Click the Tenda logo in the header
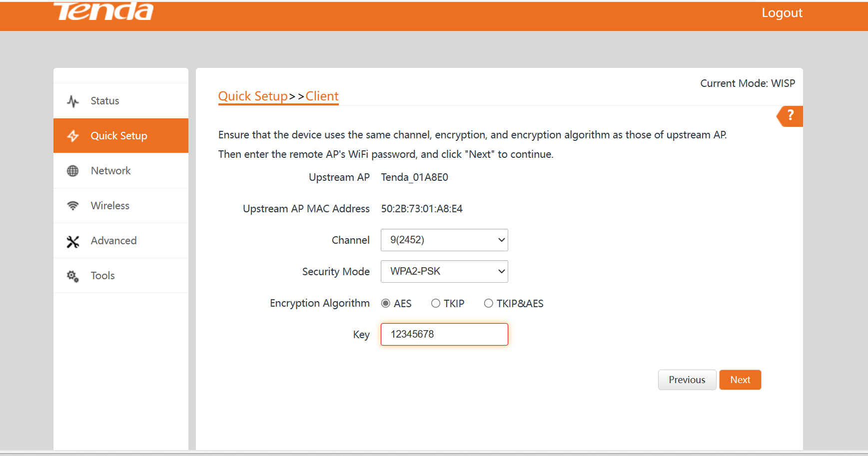This screenshot has height=456, width=868. [103, 11]
